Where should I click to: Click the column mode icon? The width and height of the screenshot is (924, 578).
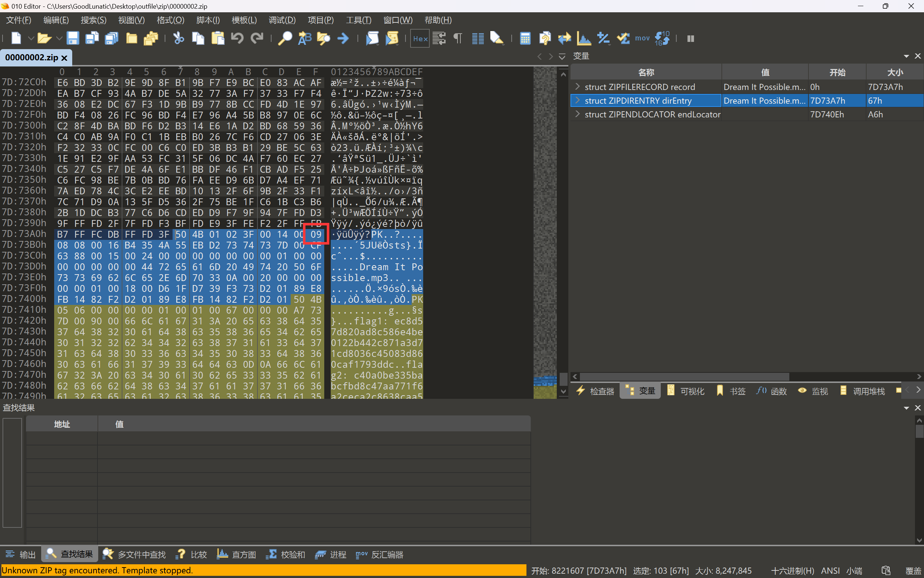click(477, 38)
